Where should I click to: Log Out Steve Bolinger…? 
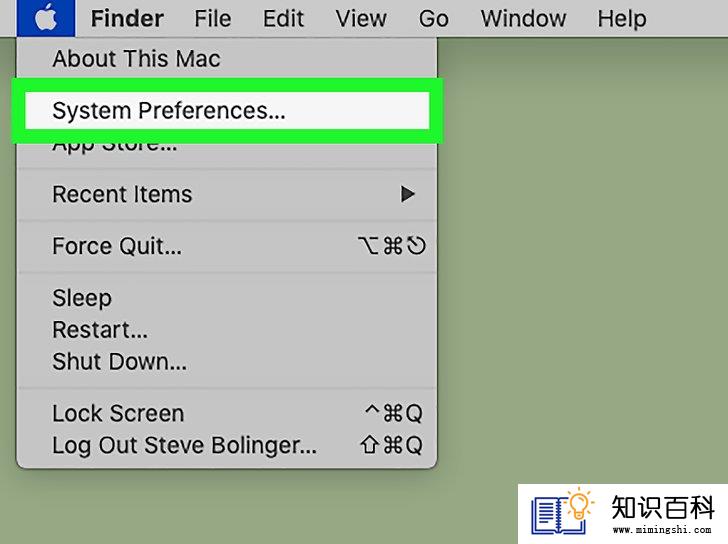coord(227,445)
